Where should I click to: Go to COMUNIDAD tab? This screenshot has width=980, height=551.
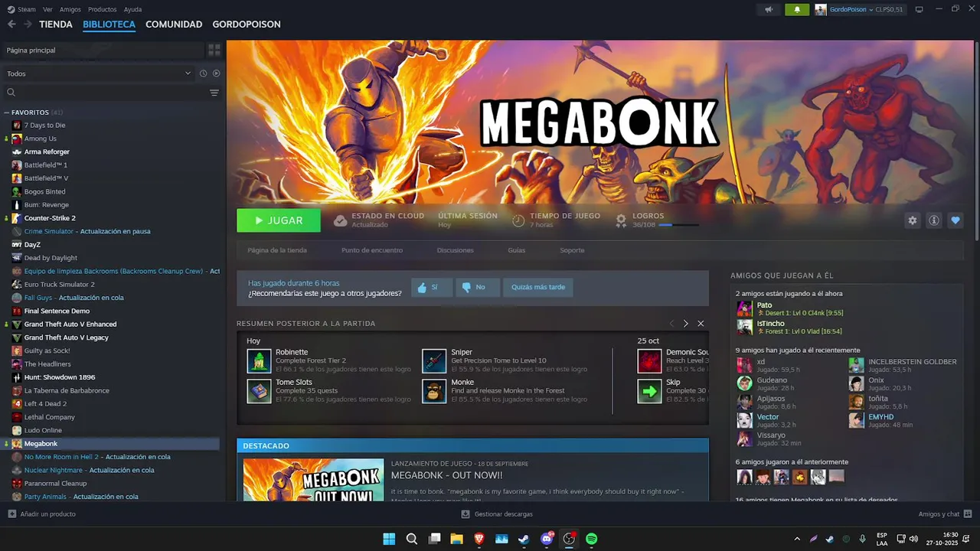point(174,24)
